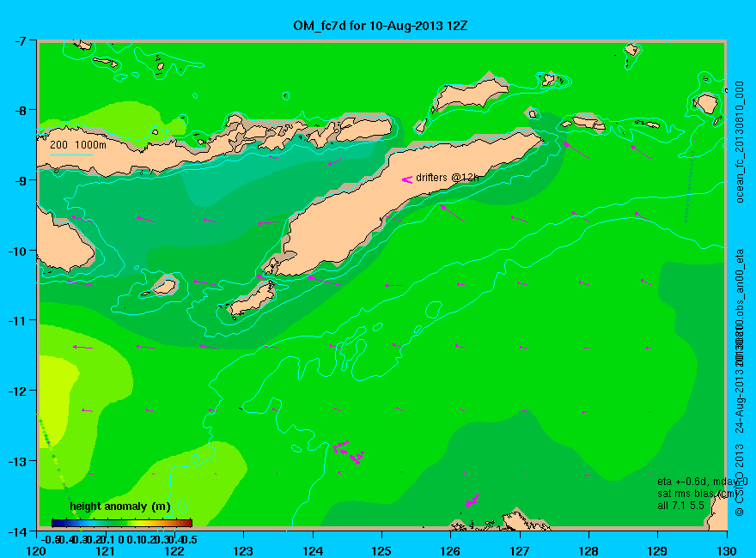
Task: Click the latitude tick label -10
Action: [17, 251]
